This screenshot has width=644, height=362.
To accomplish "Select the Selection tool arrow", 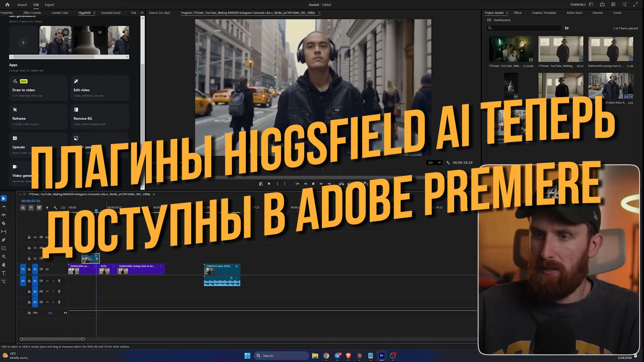I will [x=4, y=198].
